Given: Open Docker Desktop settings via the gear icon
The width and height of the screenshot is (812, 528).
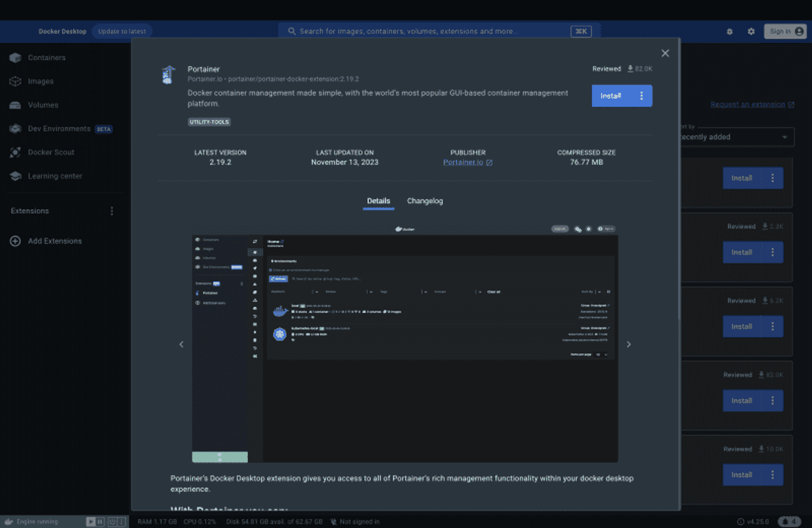Looking at the screenshot, I should click(751, 31).
